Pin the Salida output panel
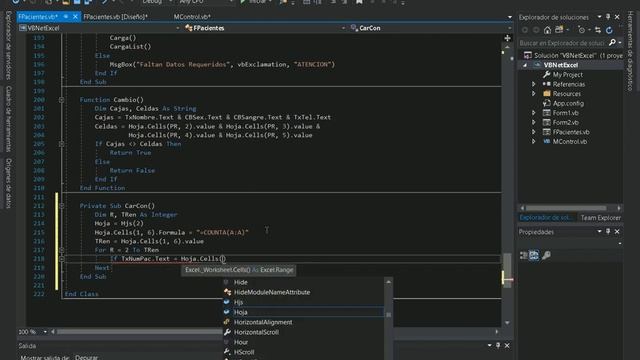 pos(498,345)
